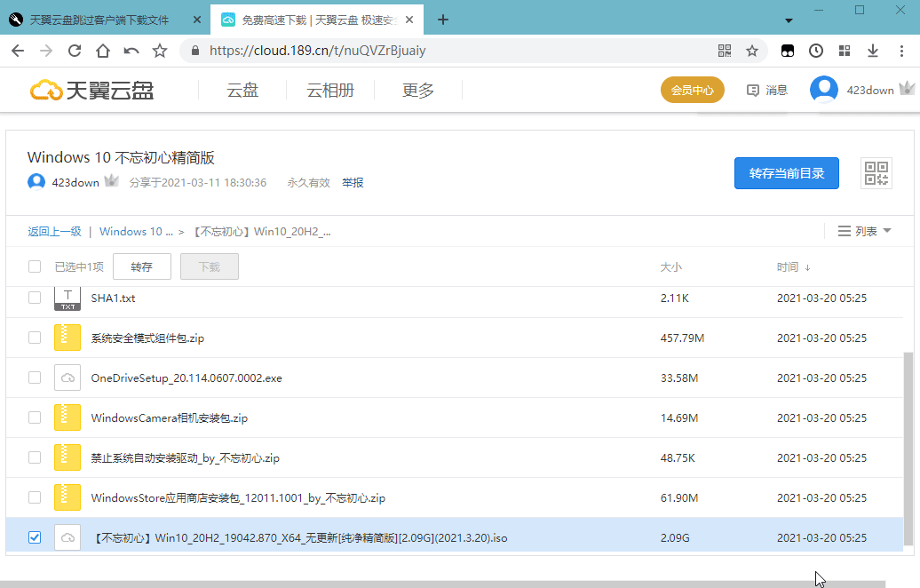
Task: Open the browser home page icon
Action: click(103, 51)
